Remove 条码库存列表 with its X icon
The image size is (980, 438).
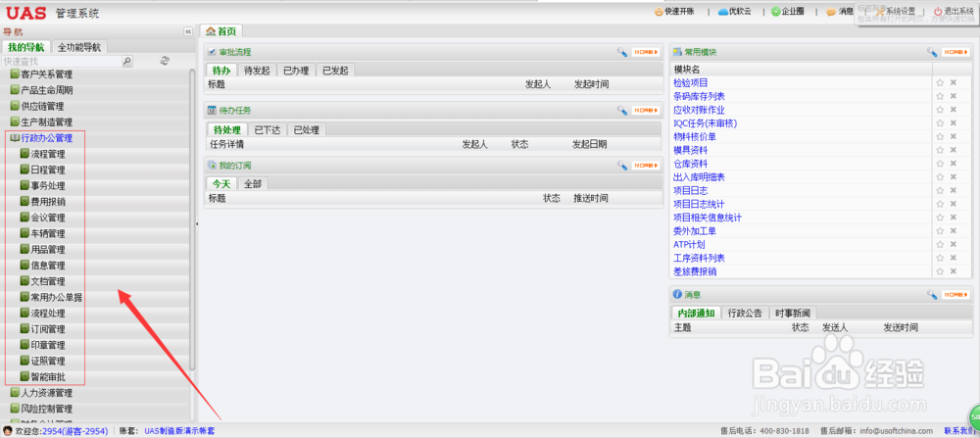[x=954, y=96]
